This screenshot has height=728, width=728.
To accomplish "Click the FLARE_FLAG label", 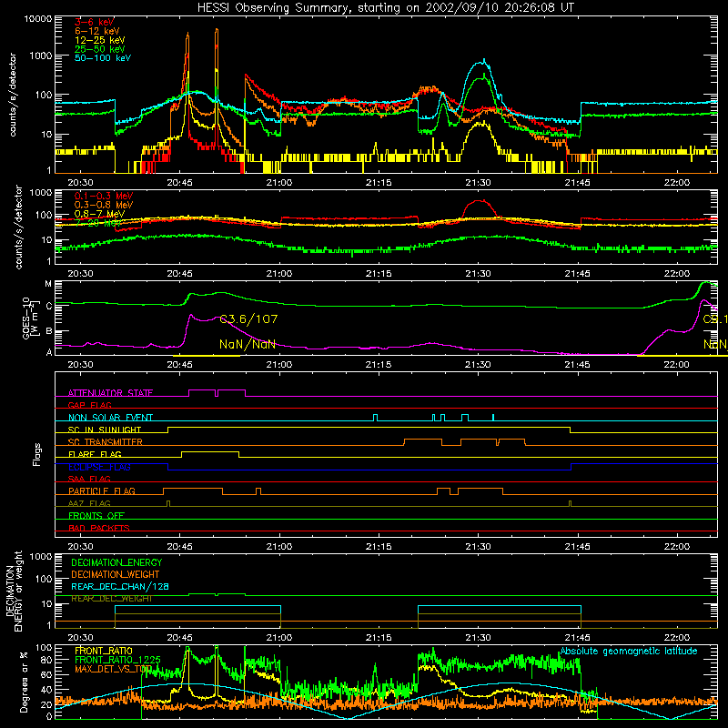I will click(x=95, y=454).
